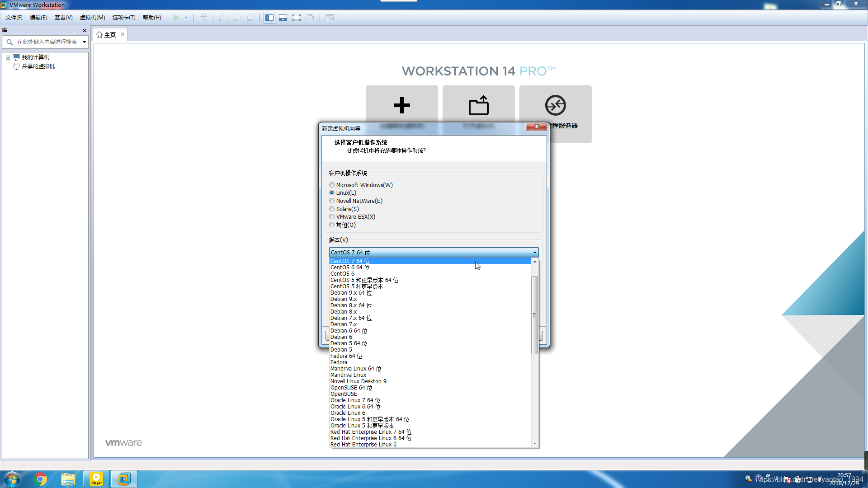868x488 pixels.
Task: Choose Debian 9.x 64 位 from the list
Action: 430,293
